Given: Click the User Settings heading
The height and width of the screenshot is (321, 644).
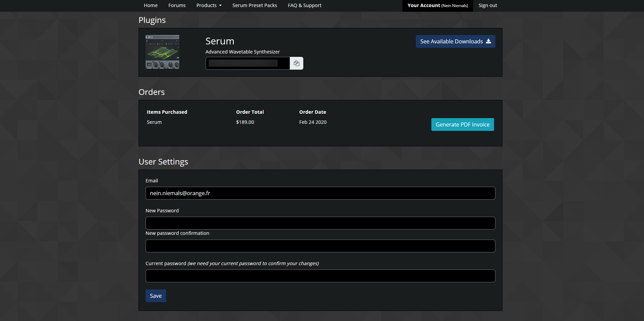Looking at the screenshot, I should (x=163, y=162).
